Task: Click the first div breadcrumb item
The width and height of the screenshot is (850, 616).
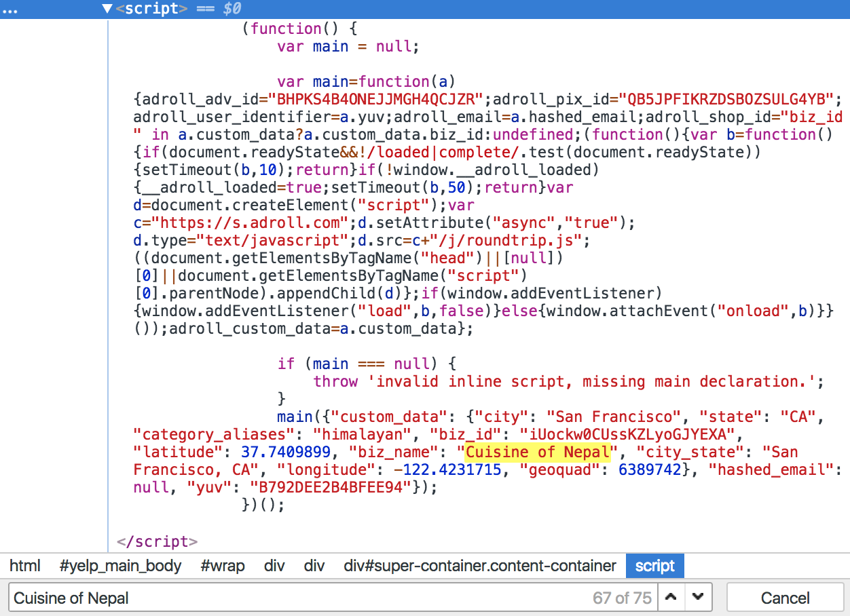Action: 274,565
